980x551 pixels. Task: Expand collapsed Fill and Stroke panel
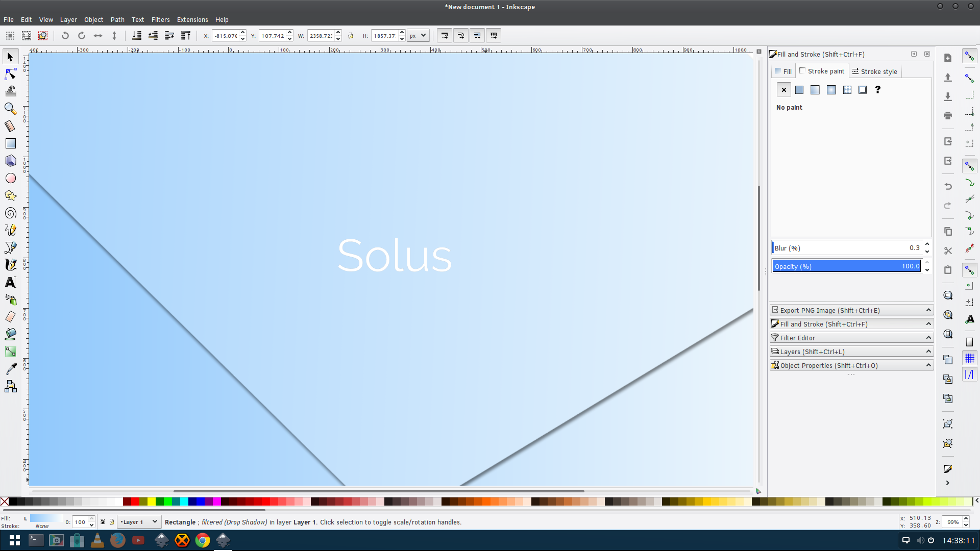tap(851, 324)
